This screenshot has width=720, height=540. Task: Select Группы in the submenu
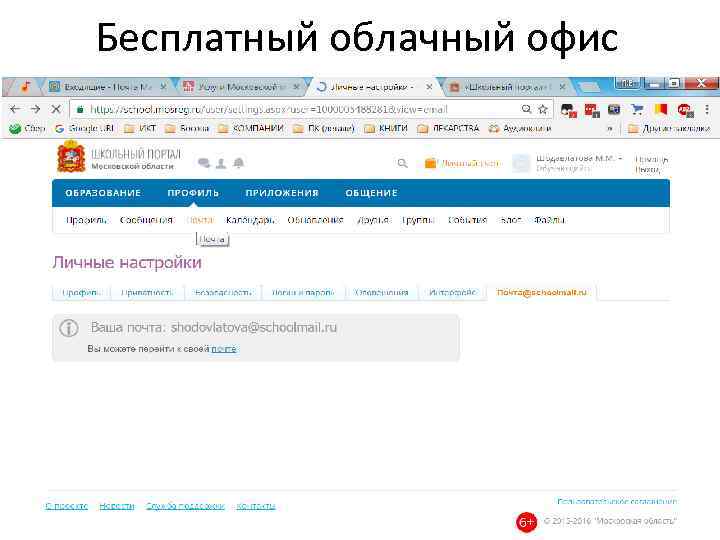coord(418,220)
